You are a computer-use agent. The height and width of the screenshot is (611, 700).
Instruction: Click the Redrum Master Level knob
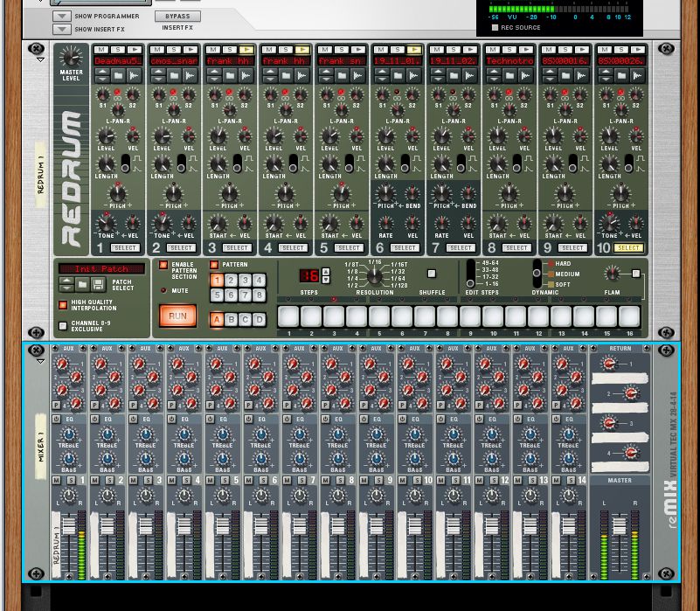click(71, 57)
